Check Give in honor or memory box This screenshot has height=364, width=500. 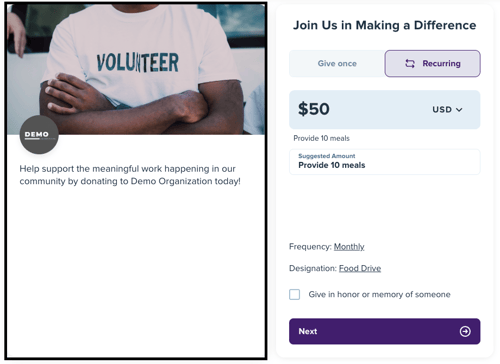294,294
